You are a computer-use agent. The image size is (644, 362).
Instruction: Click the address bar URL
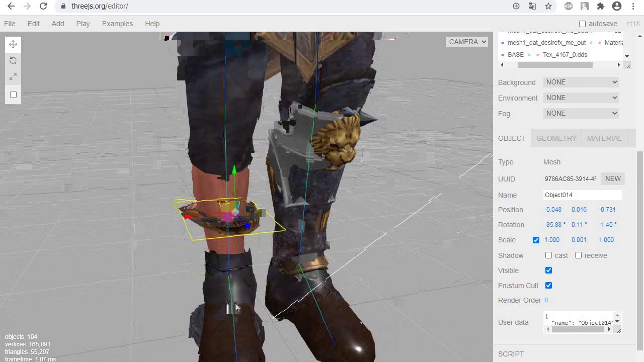click(100, 6)
